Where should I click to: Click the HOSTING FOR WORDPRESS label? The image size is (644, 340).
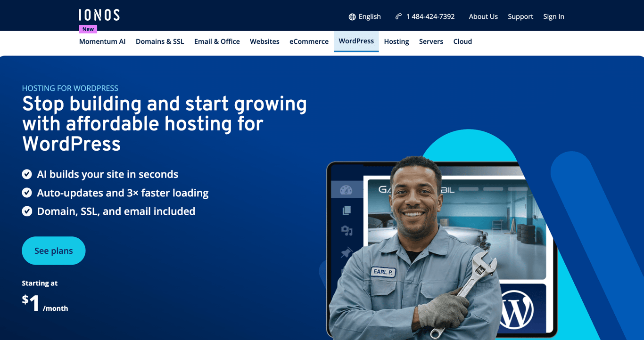(x=70, y=88)
